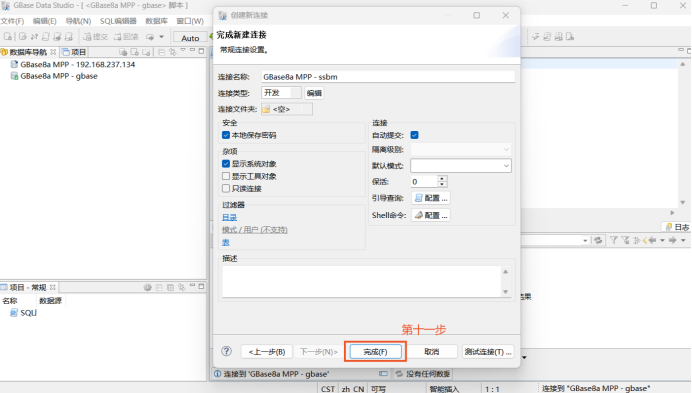Click the editor vertical scrollbar up arrow
This screenshot has height=393, width=692.
pyautogui.click(x=683, y=64)
